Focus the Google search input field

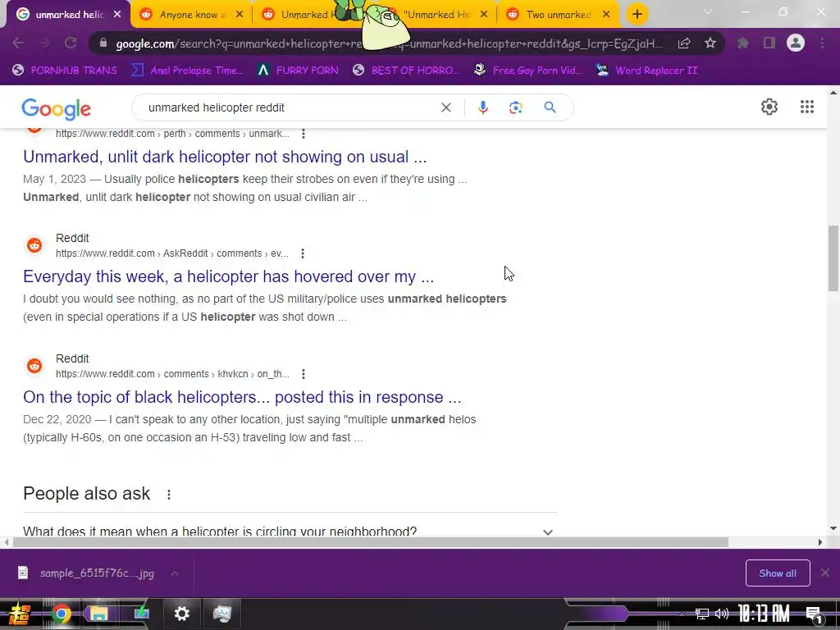(x=290, y=107)
